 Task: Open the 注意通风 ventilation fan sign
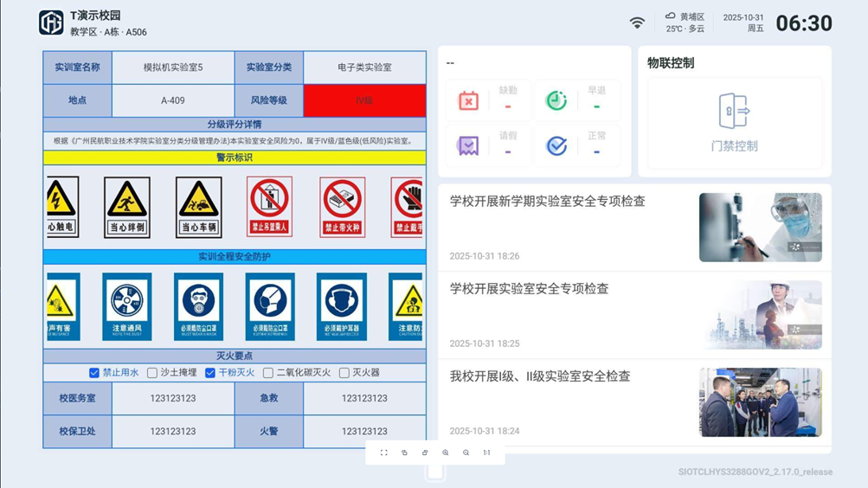tap(126, 306)
